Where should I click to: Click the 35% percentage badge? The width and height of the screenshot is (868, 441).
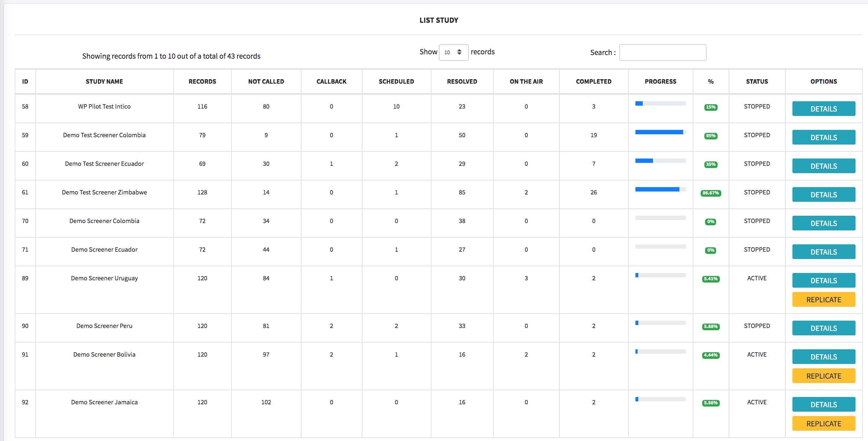pos(711,164)
